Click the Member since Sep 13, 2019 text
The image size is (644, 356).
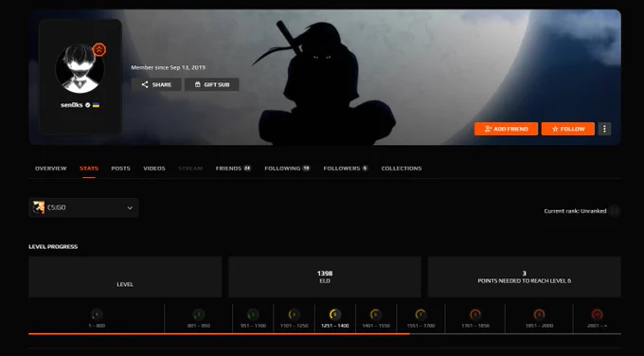(x=168, y=67)
